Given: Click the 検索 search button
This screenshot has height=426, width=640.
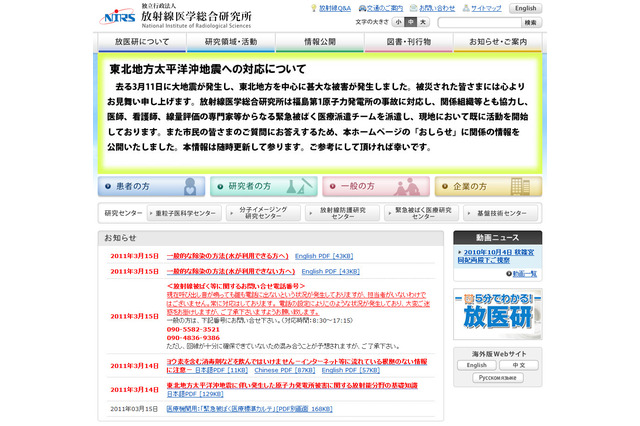Looking at the screenshot, I should click(x=530, y=22).
